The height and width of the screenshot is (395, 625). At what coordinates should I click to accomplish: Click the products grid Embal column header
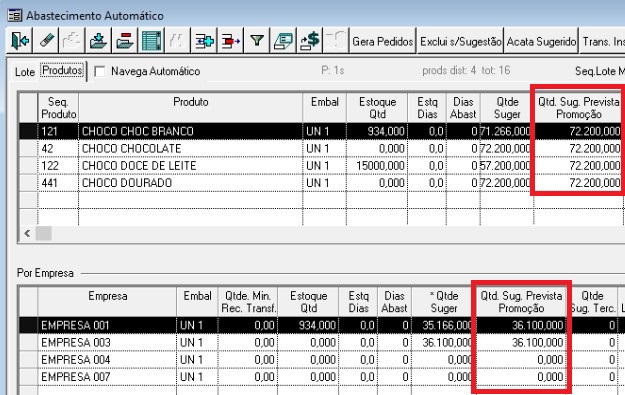click(324, 108)
